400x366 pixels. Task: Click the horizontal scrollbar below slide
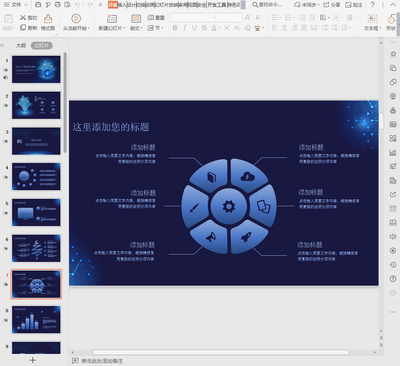pos(221,352)
